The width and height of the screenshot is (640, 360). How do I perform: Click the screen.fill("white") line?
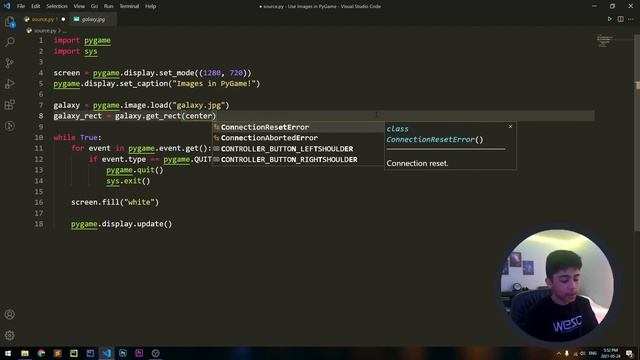115,202
